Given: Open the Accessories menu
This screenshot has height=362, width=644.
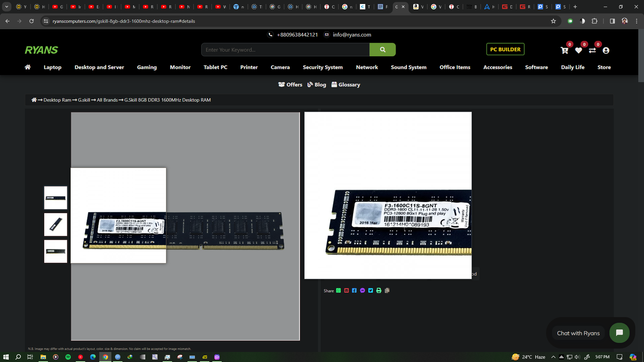Looking at the screenshot, I should (498, 67).
